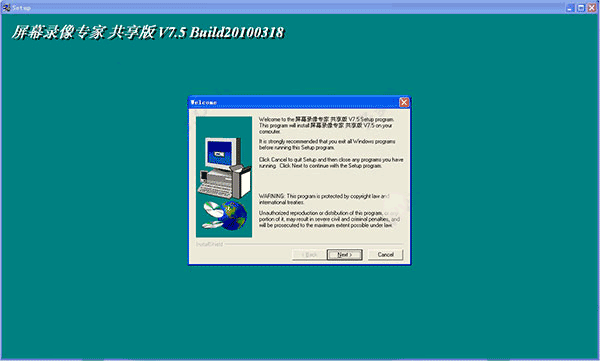The width and height of the screenshot is (600, 361).
Task: Minimize the Setup window
Action: pos(571,8)
